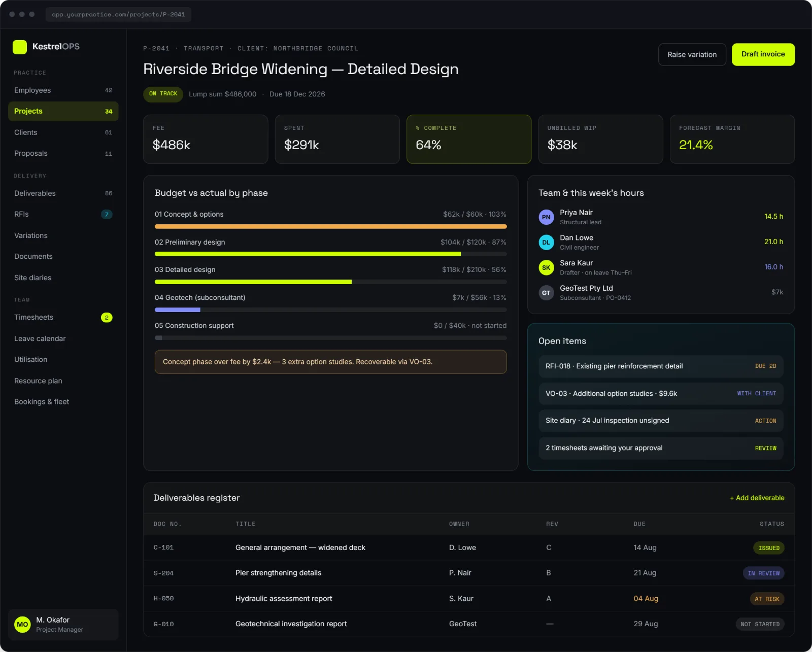This screenshot has height=652, width=812.
Task: Open Documents in sidebar
Action: click(x=63, y=256)
